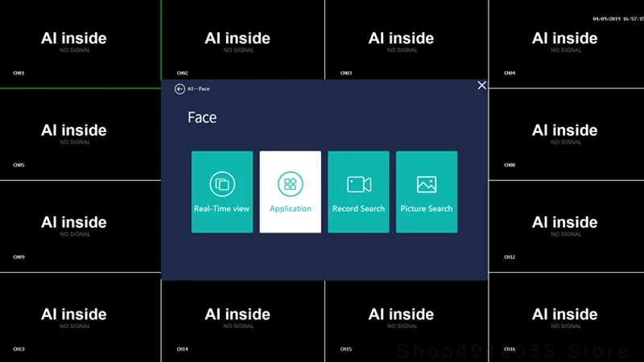Select camera channel CH02 pane

click(x=243, y=39)
